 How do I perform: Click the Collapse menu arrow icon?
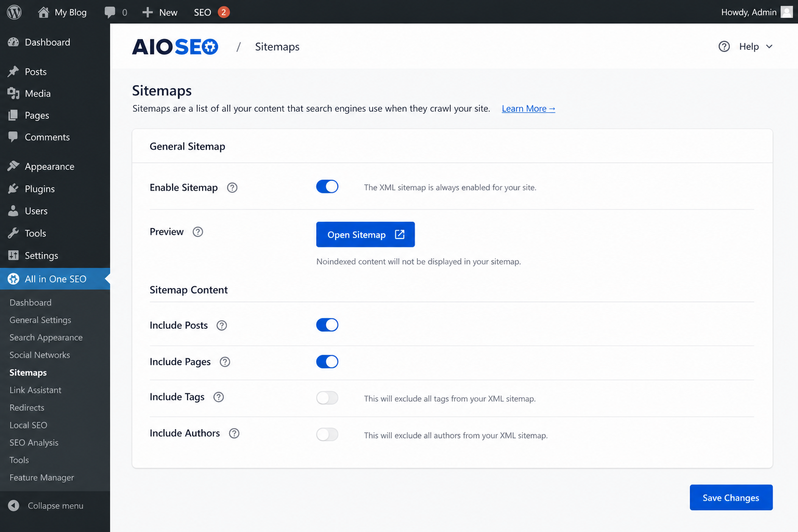coord(14,506)
